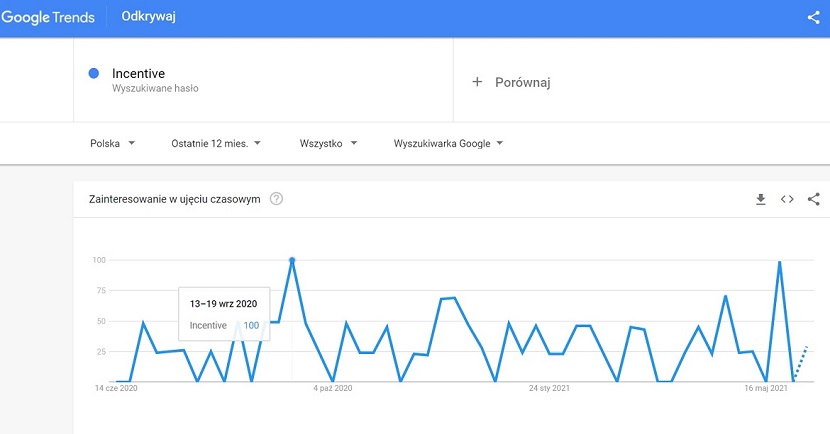Click the 24 sty 2021 axis label

(x=549, y=388)
